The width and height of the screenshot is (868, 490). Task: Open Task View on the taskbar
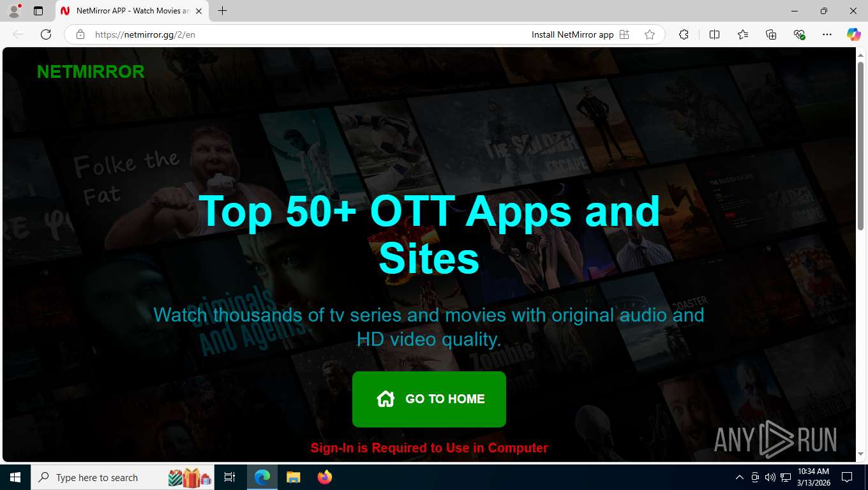(230, 477)
